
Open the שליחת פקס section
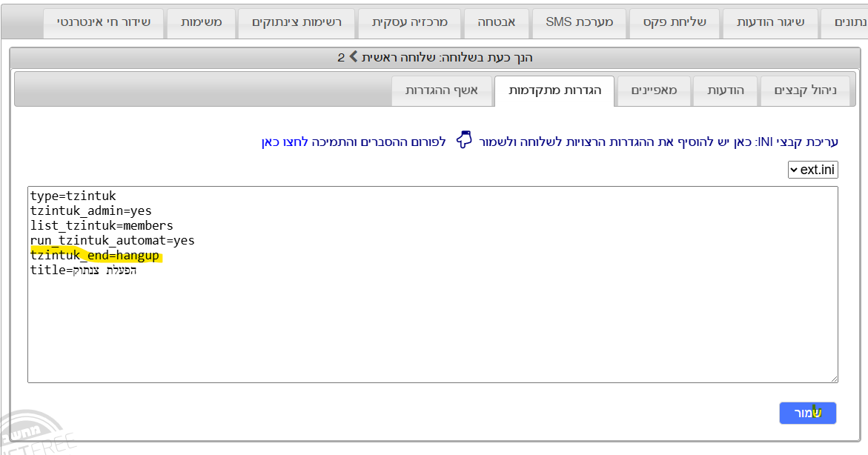point(675,23)
